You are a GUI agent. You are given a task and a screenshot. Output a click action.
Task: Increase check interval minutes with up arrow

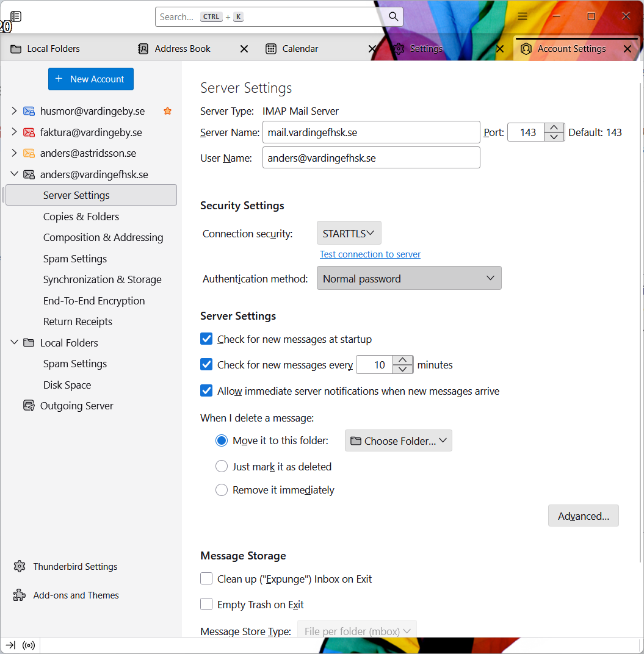402,360
